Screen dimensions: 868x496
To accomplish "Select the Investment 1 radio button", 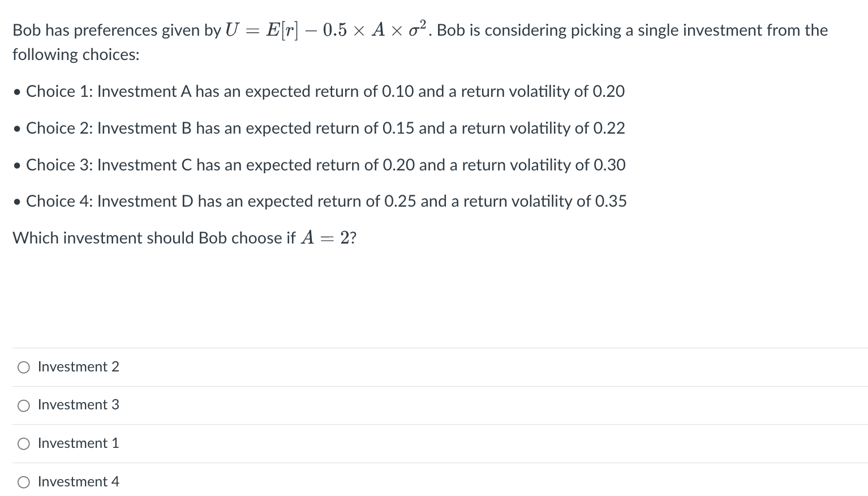I will tap(23, 444).
